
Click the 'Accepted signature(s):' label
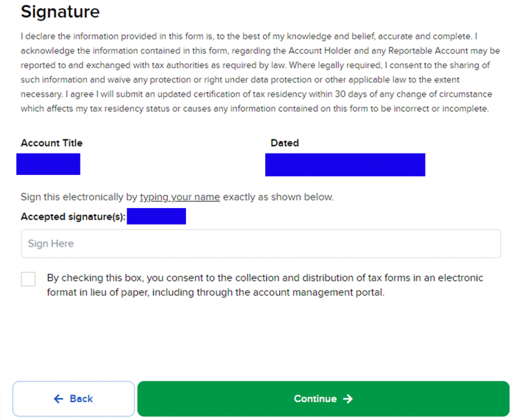pos(73,217)
